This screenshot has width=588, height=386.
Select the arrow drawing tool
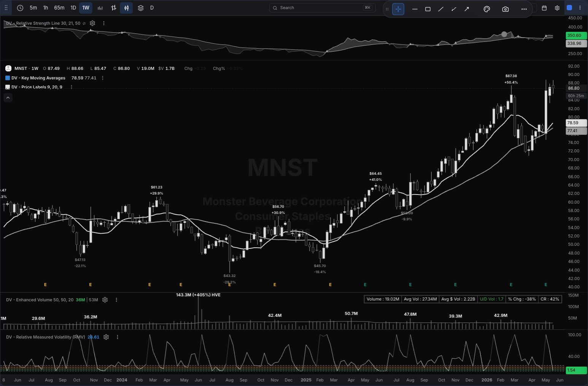(467, 9)
